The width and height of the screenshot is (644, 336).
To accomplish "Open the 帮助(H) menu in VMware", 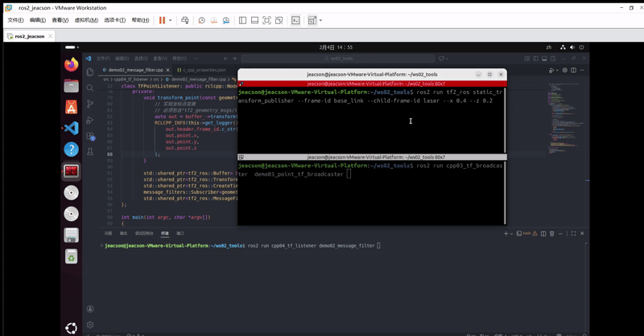I will pos(140,20).
